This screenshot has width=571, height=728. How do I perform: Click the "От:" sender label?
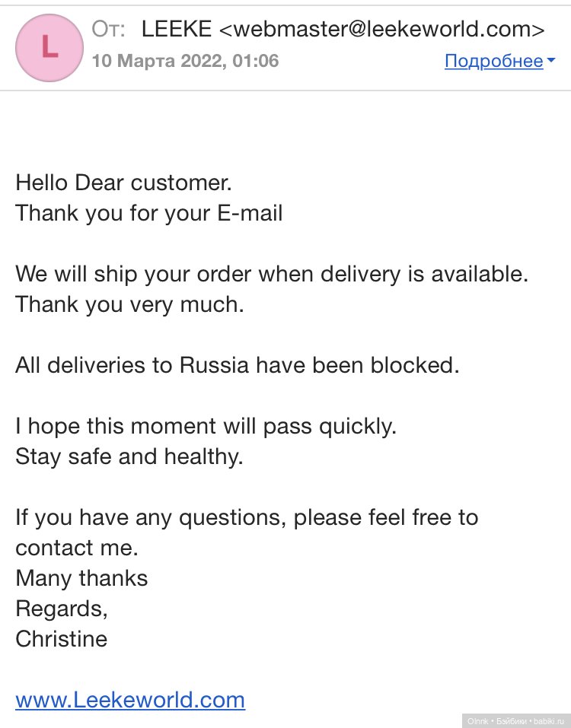click(x=110, y=30)
